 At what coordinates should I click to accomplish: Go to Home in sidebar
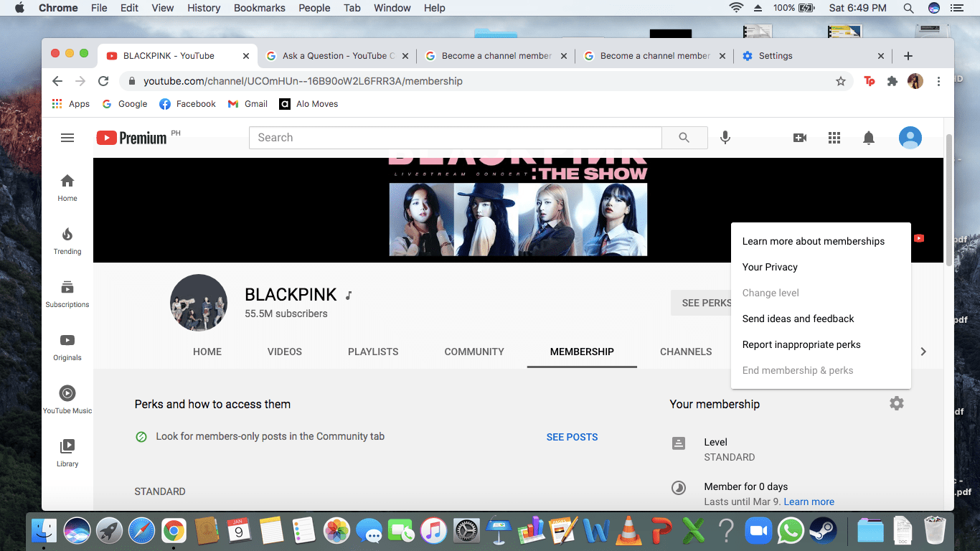[67, 187]
